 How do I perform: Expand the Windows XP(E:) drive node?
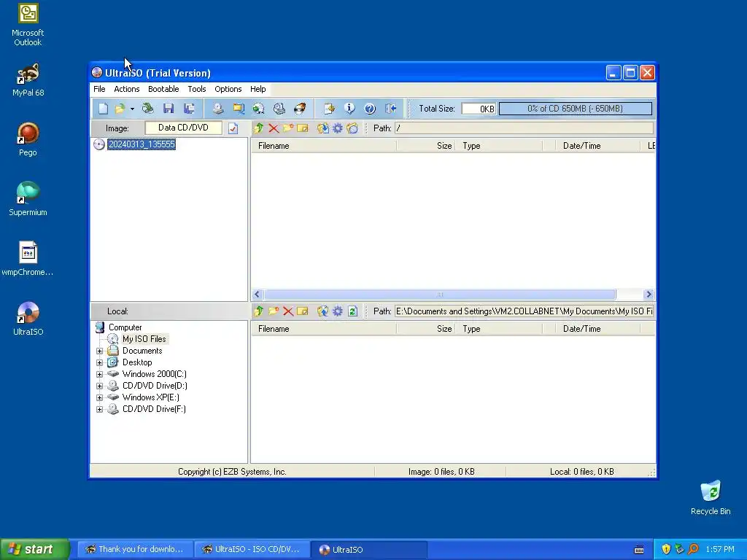[99, 397]
